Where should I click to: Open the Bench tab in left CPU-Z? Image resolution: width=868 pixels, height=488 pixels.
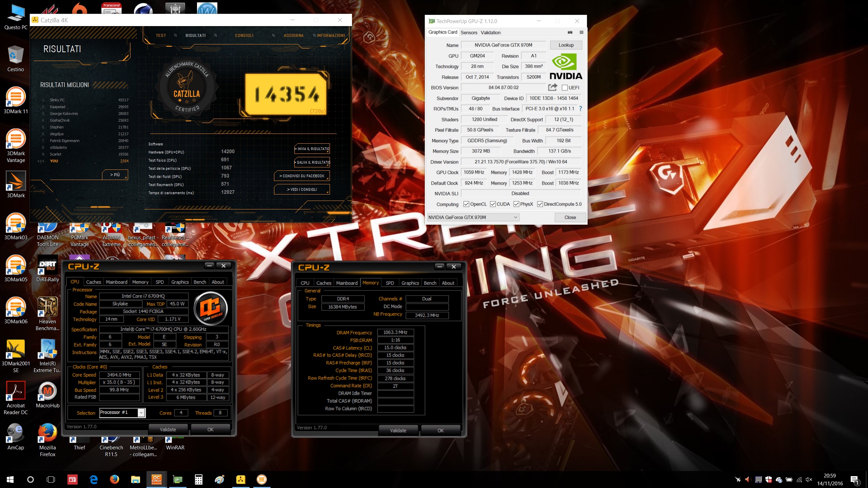pos(200,282)
